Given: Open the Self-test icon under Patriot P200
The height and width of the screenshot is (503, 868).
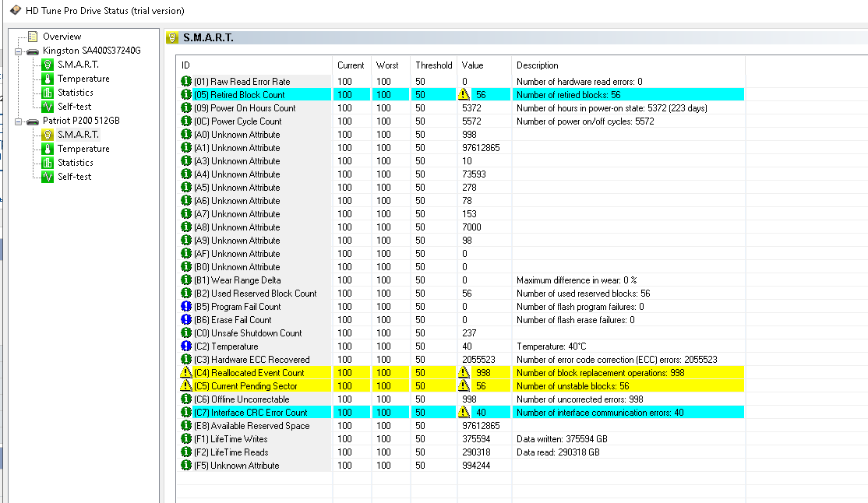Looking at the screenshot, I should tap(48, 177).
